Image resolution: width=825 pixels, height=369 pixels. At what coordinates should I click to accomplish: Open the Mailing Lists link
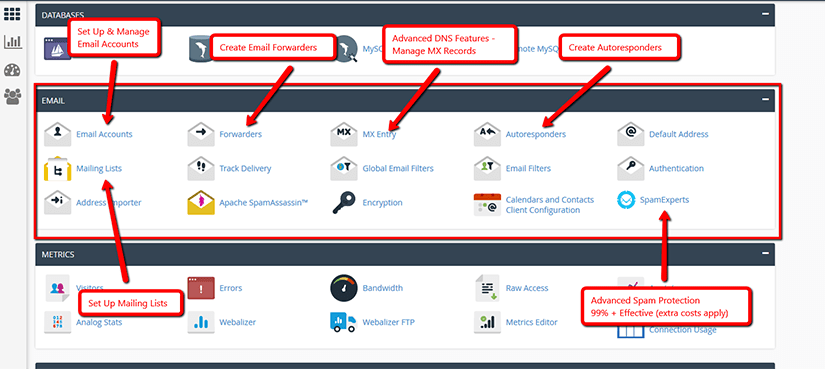point(99,168)
